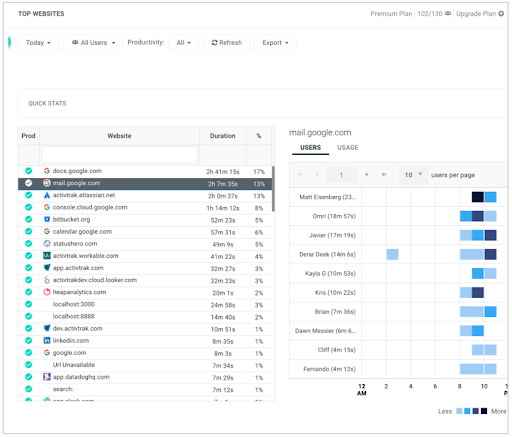Click the Bitbucket icon beside bitbucket.org
This screenshot has width=512, height=437.
click(47, 220)
